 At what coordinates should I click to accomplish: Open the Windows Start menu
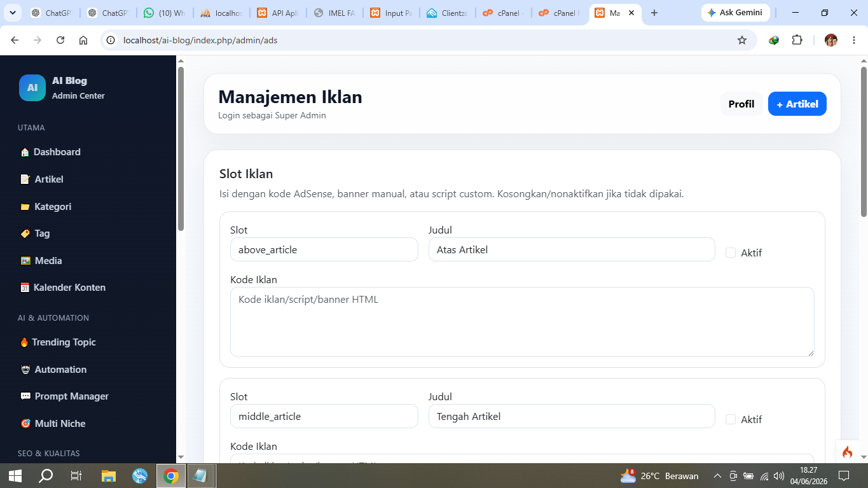pos(15,475)
